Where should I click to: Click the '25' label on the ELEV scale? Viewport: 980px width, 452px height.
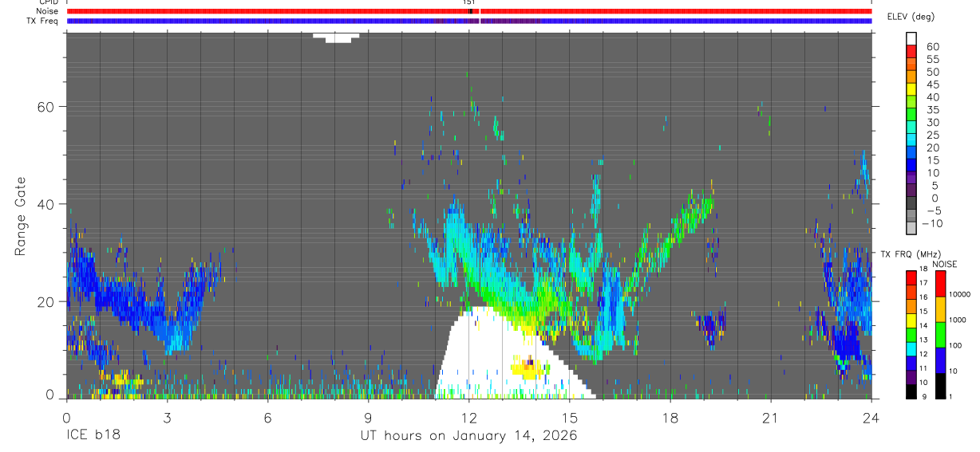coord(932,135)
